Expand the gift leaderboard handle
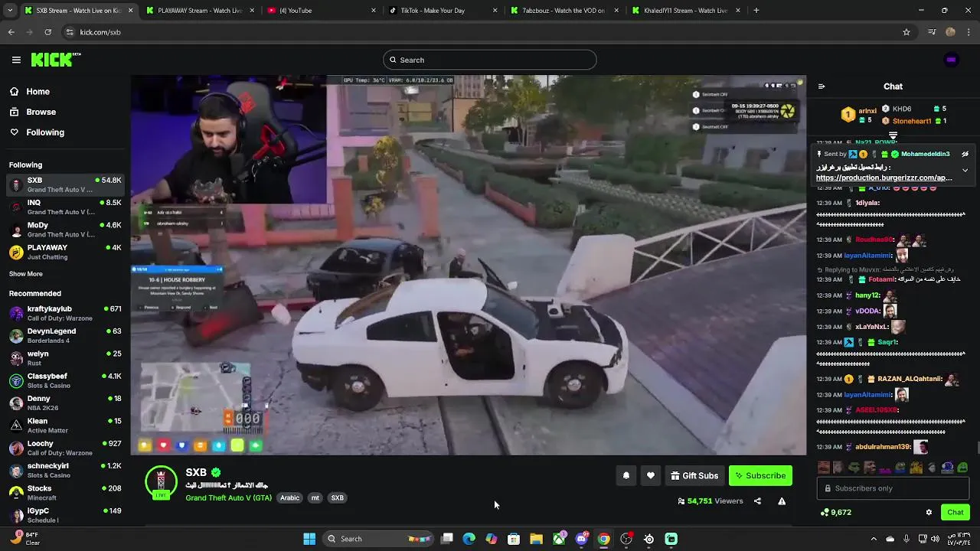 pos(893,135)
